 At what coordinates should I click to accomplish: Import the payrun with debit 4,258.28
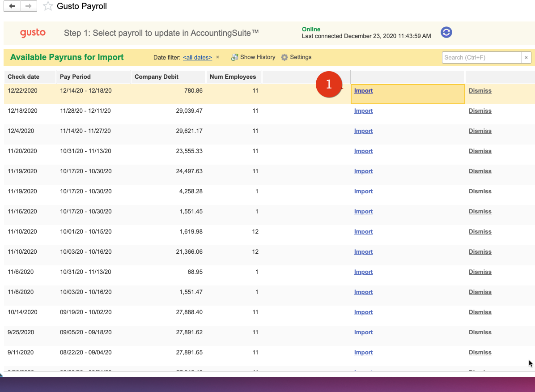363,192
